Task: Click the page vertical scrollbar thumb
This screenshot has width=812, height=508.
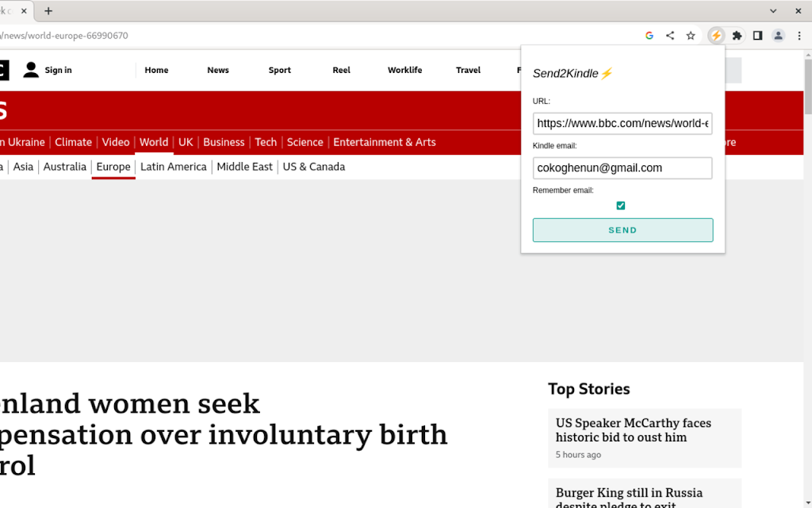Action: [x=808, y=87]
